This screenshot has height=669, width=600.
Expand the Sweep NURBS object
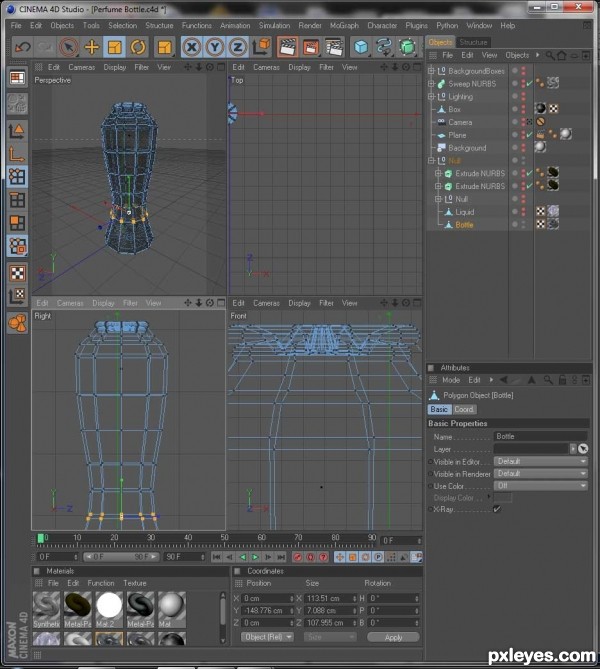coord(431,84)
